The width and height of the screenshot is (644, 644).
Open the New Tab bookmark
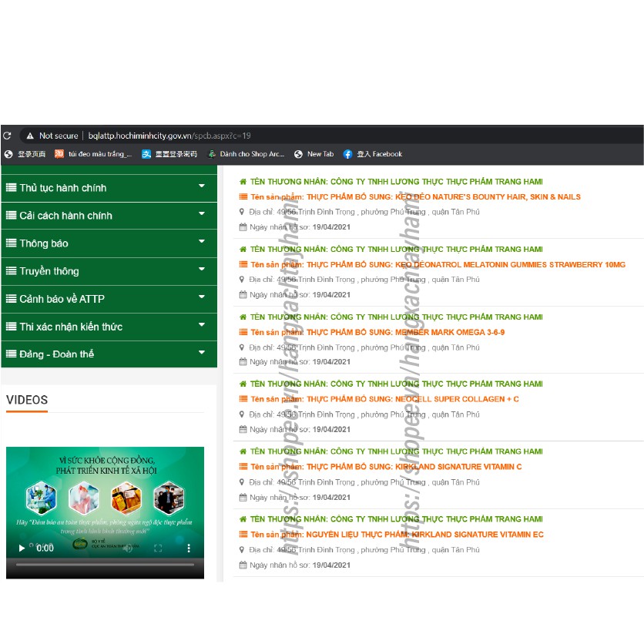pyautogui.click(x=314, y=154)
